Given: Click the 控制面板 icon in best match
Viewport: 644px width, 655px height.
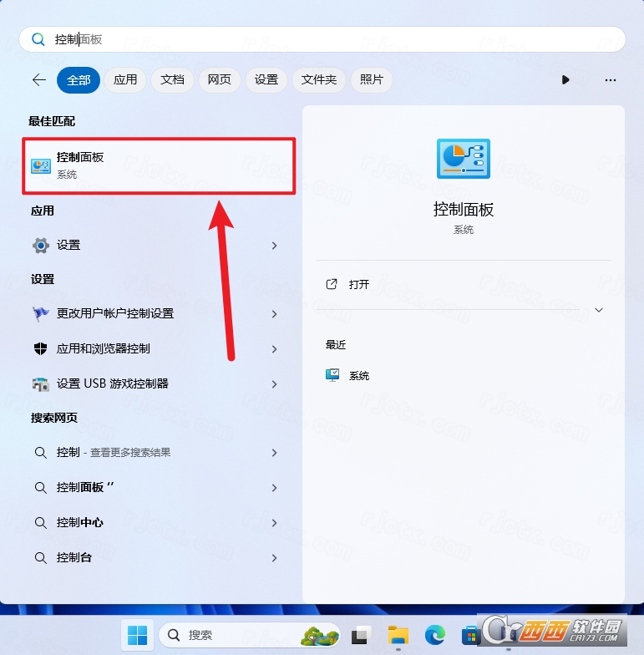Looking at the screenshot, I should (41, 165).
